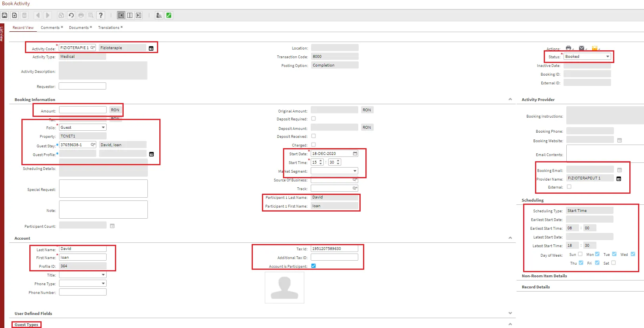Toggle the Deposit Required checkbox
Viewport: 644px width, 328px height.
tap(313, 118)
